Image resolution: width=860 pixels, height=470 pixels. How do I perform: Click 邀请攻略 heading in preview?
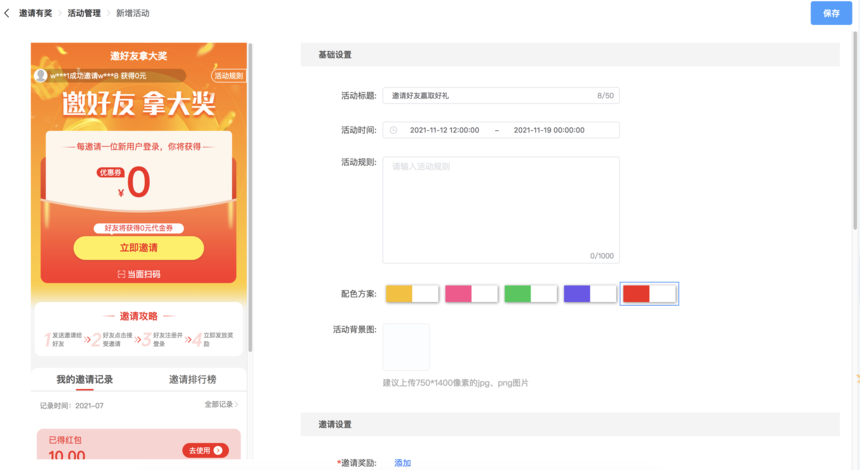[139, 316]
